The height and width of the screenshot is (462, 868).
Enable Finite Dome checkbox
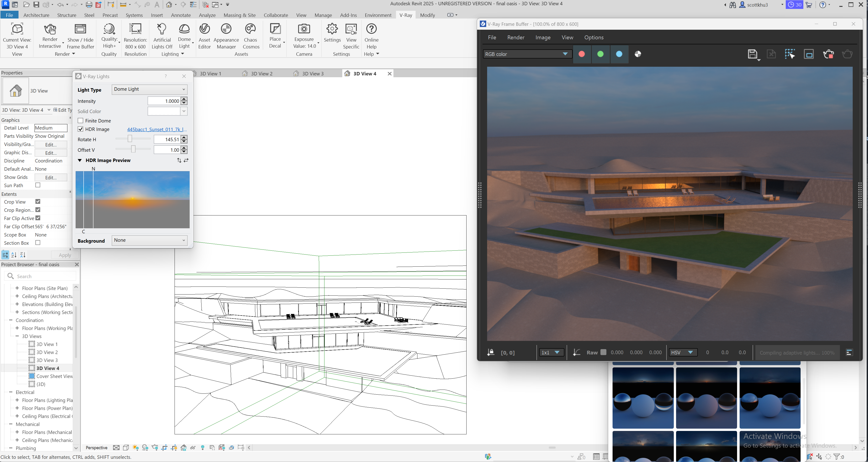[80, 121]
